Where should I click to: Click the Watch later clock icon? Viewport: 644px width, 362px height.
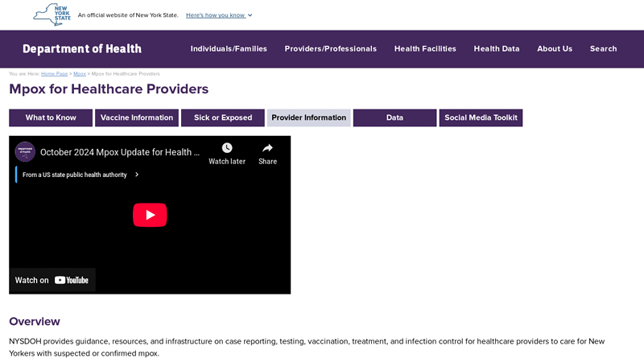click(x=227, y=148)
